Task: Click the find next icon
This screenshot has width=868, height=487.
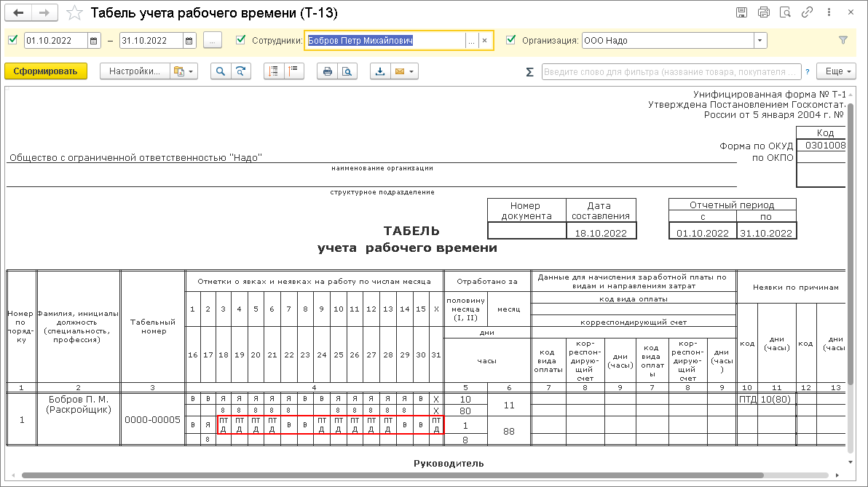Action: pyautogui.click(x=241, y=71)
